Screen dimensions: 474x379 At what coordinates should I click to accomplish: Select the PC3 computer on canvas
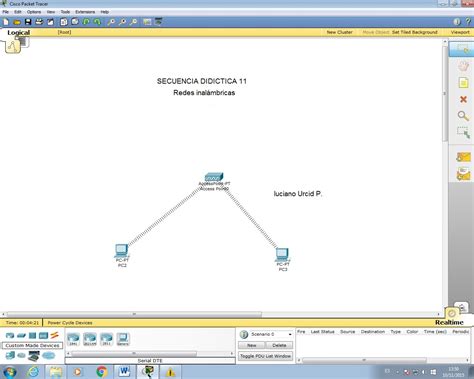[282, 255]
